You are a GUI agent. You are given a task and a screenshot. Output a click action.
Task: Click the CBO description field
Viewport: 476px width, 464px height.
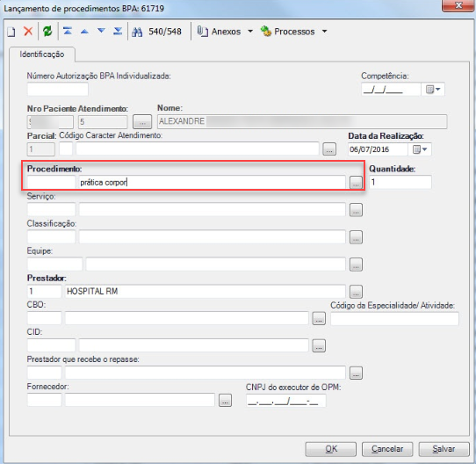(x=187, y=318)
